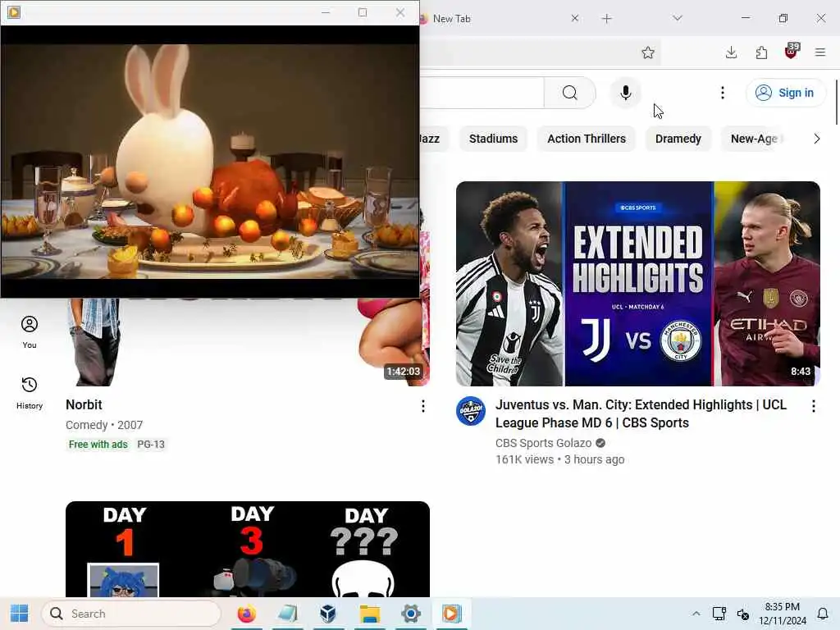Open YouTube settings three-dot menu

[722, 93]
